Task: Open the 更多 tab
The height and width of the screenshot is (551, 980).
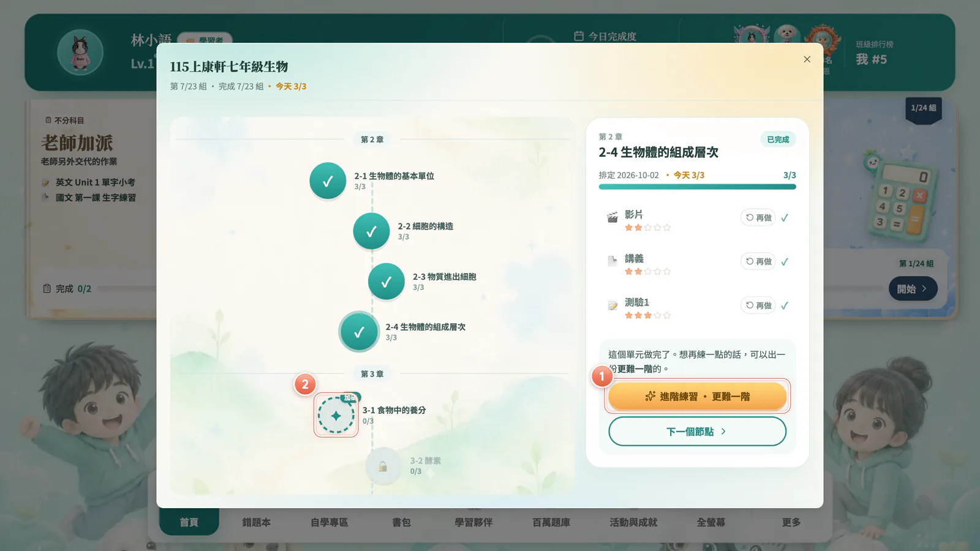Action: click(791, 522)
